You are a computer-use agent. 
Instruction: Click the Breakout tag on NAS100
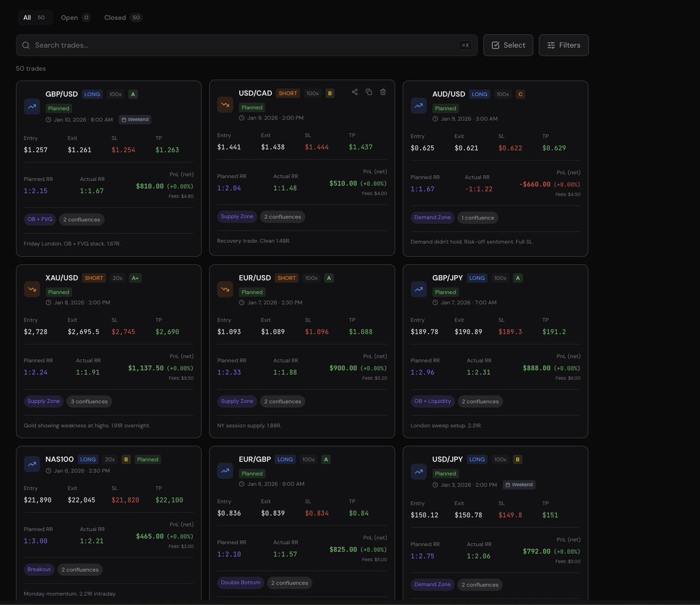click(38, 569)
